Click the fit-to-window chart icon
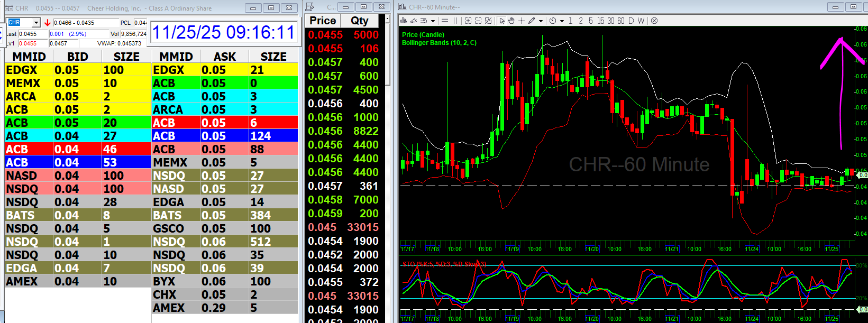 click(488, 21)
